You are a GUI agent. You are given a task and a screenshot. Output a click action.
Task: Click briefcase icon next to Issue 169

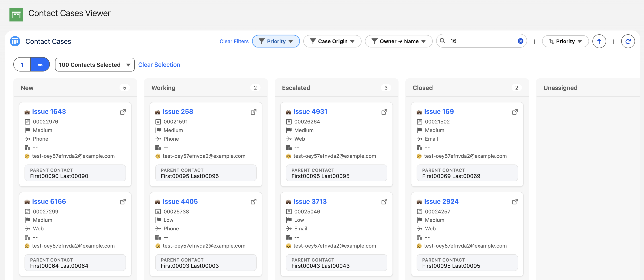[x=419, y=112]
